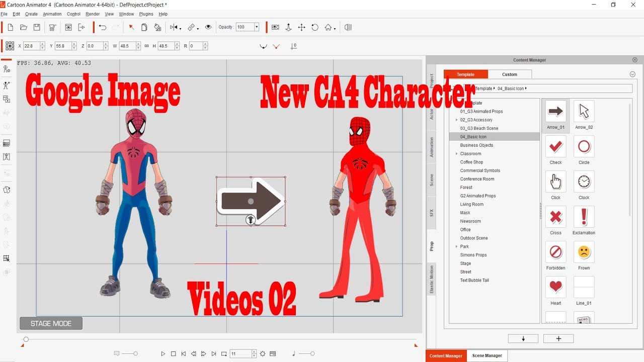Toggle object visibility eye icon
The image size is (644, 362).
(208, 27)
